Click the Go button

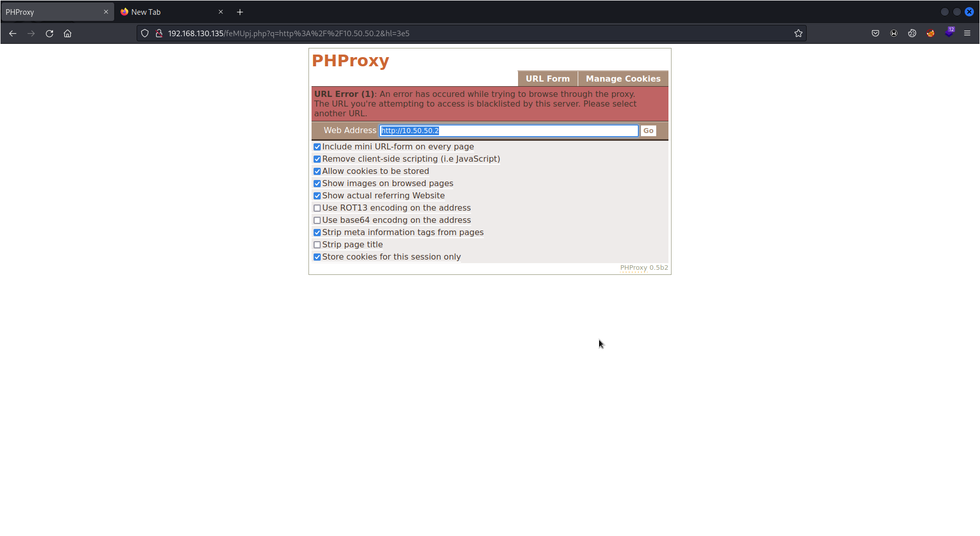648,131
